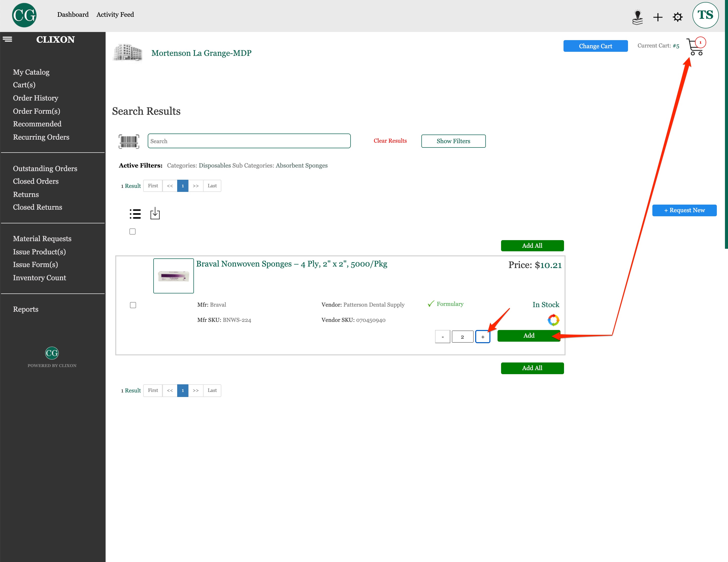Open Order History in sidebar

point(35,98)
